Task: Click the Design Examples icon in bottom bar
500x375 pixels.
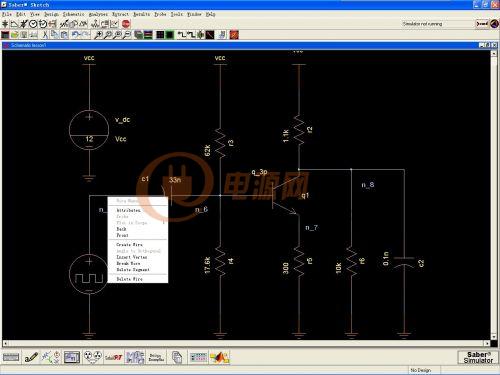Action: click(x=156, y=358)
